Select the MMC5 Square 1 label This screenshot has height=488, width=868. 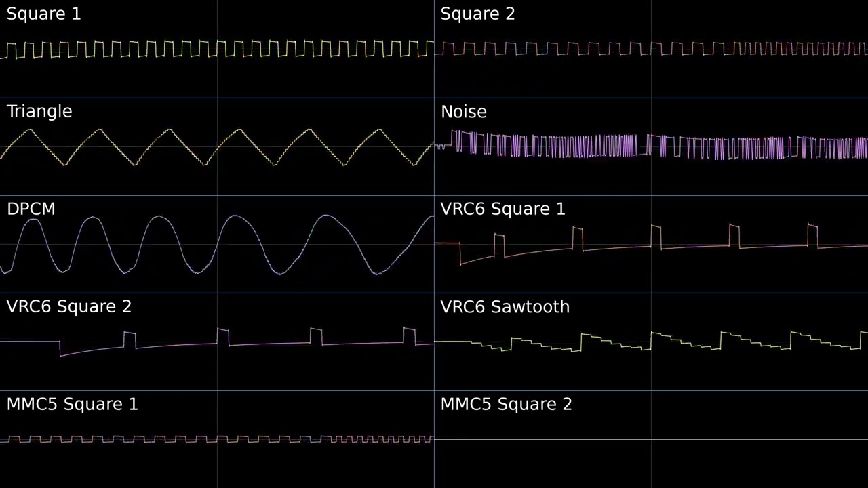[x=73, y=405]
